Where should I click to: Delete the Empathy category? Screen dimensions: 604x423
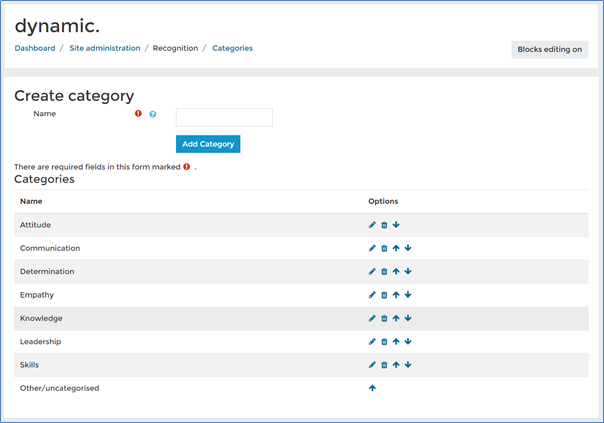384,295
